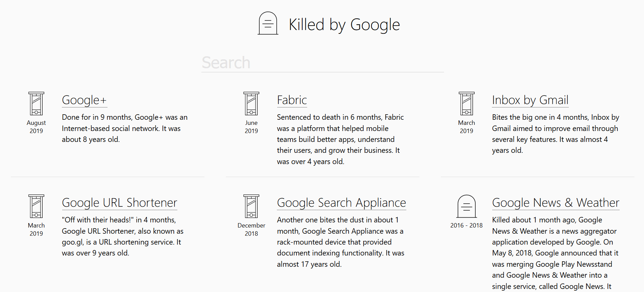Click the guillotine icon beside Fabric
This screenshot has height=292, width=644.
[x=251, y=104]
